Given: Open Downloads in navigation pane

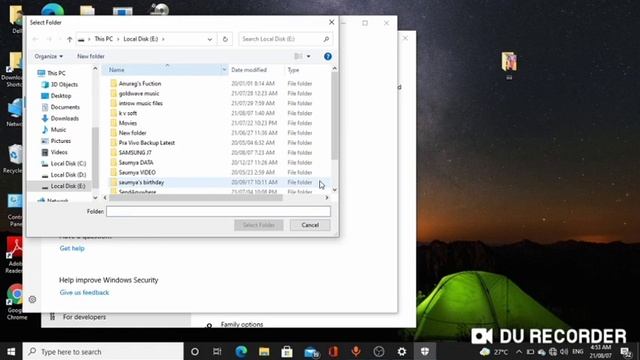Looking at the screenshot, I should coord(60,118).
